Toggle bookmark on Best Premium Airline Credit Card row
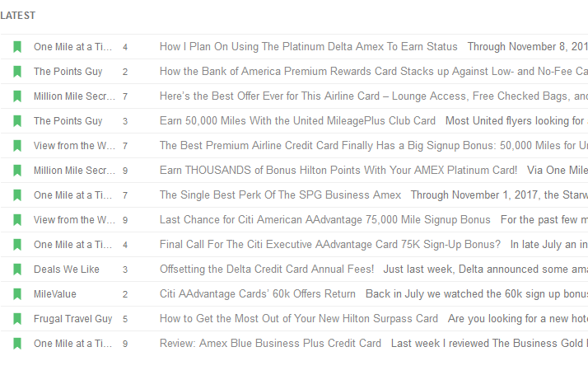 (17, 146)
